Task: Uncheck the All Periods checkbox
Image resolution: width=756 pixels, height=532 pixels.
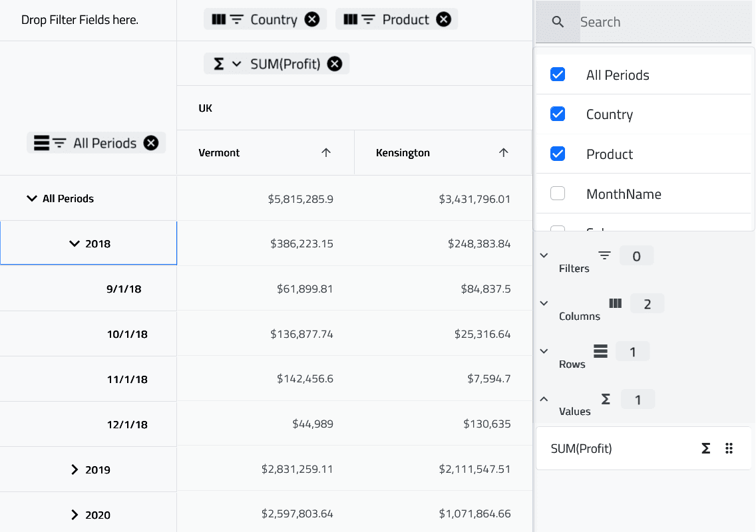Action: click(x=558, y=74)
